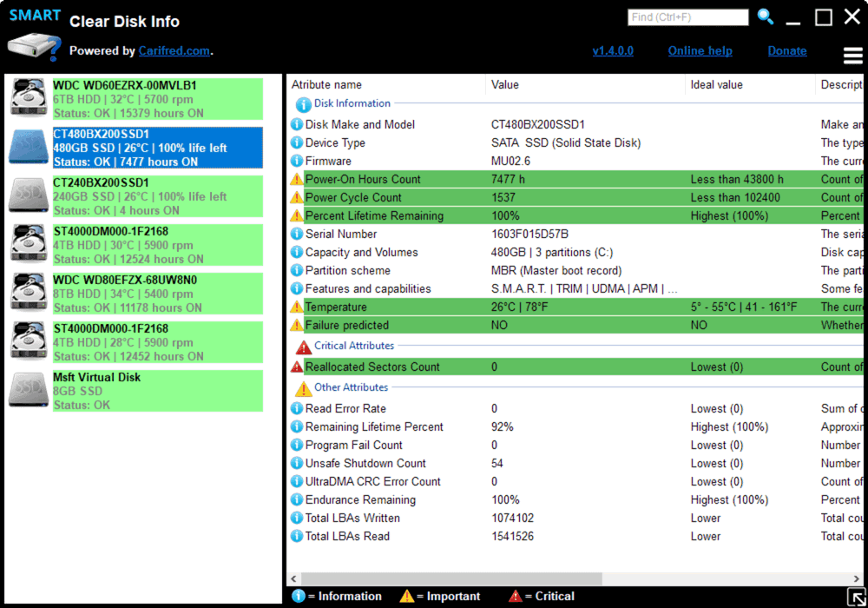868x608 pixels.
Task: Click the Remaining Lifetime Percent row name
Action: [x=374, y=427]
